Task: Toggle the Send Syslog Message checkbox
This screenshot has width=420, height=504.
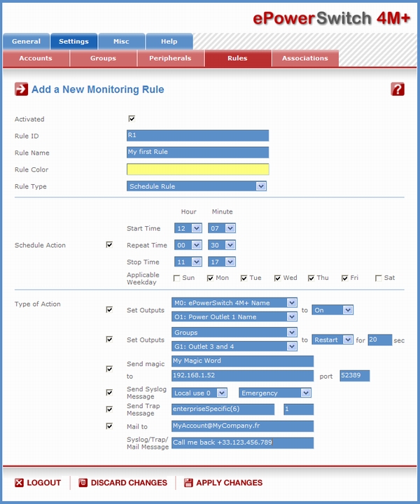Action: pos(109,393)
